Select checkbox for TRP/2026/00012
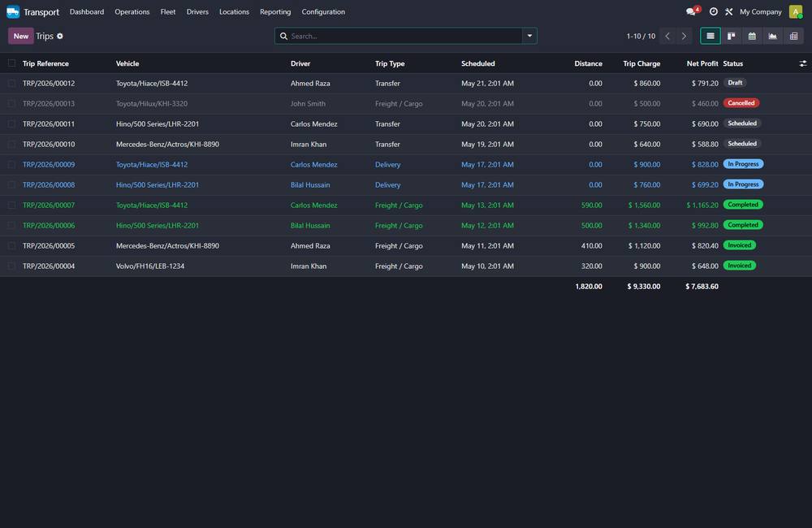This screenshot has height=528, width=812. coord(11,83)
